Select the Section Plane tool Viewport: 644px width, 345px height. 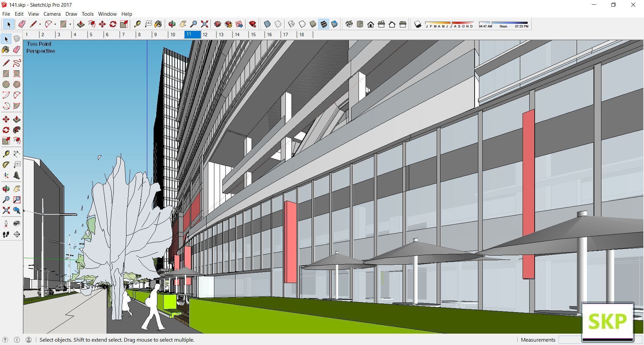pyautogui.click(x=16, y=234)
